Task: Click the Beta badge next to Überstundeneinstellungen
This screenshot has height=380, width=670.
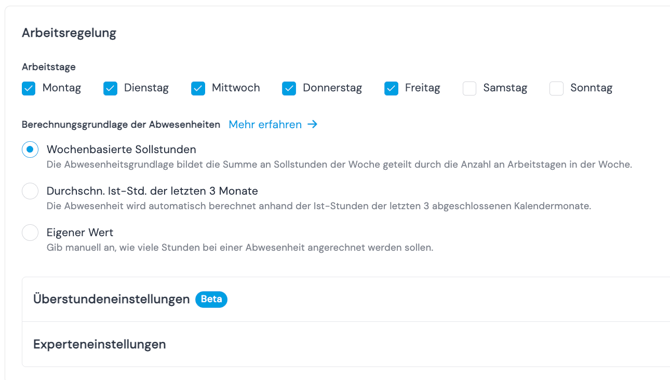Action: (x=211, y=299)
